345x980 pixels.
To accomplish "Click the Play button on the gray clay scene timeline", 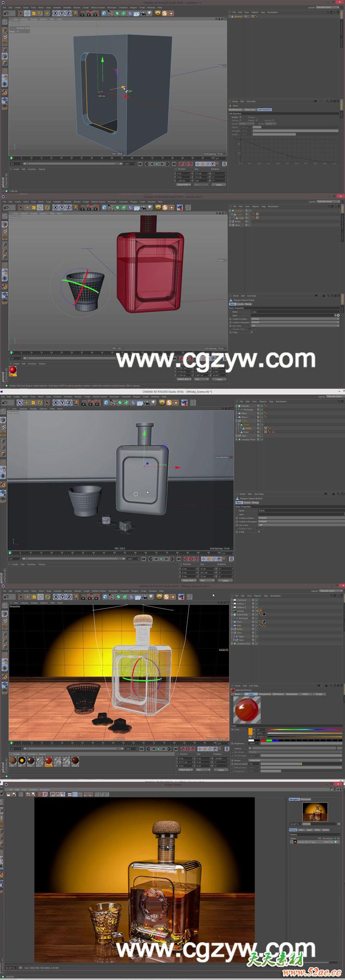I will (161, 559).
